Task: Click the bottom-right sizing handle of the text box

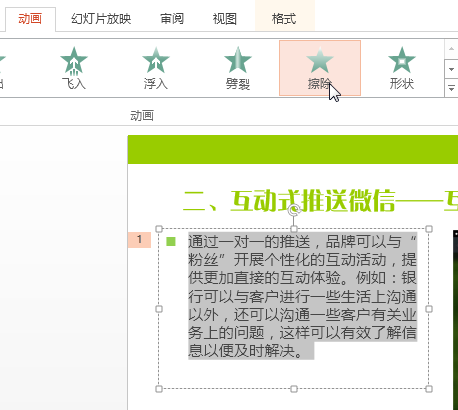Action: [x=429, y=389]
